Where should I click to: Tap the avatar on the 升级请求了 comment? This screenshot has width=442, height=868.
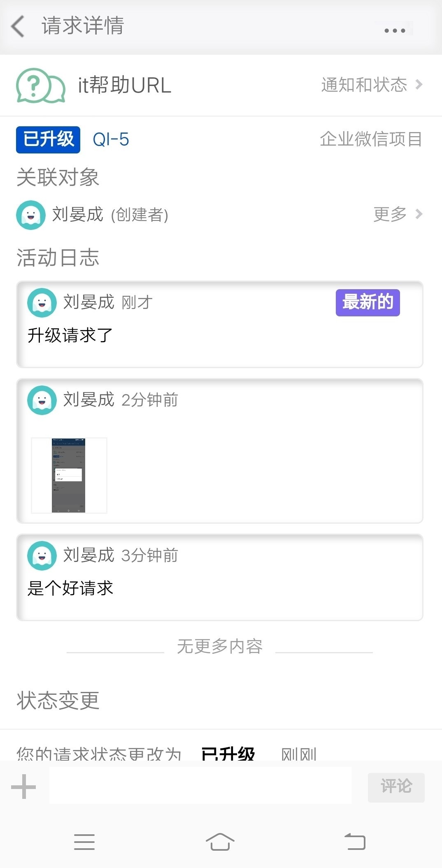(42, 303)
